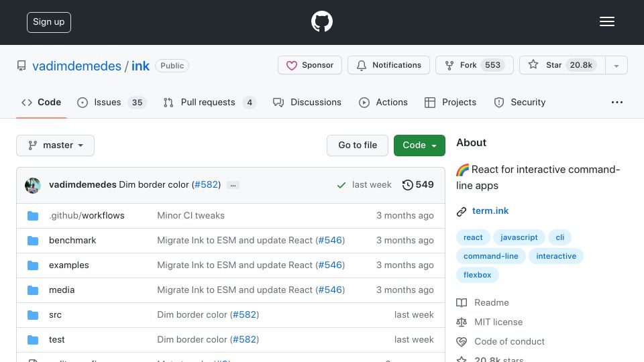Screen dimensions: 644x362
Task: Open #582 link in latest commit header
Action: coord(206,185)
